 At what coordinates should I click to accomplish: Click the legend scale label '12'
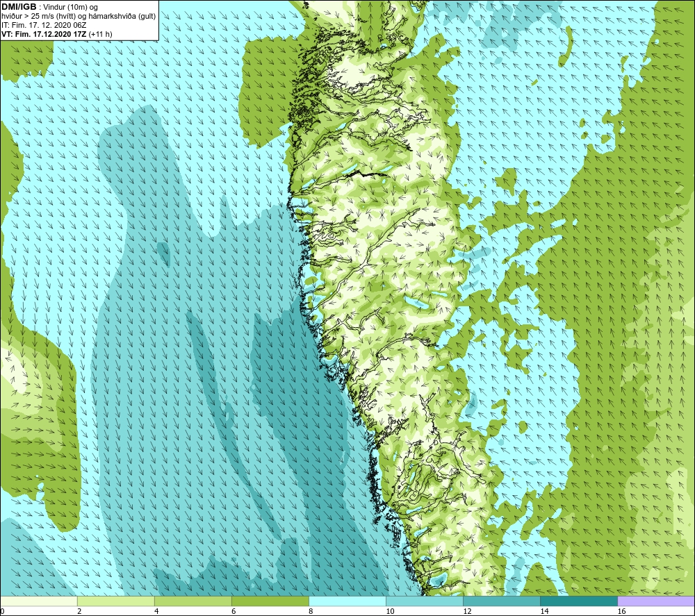467,611
